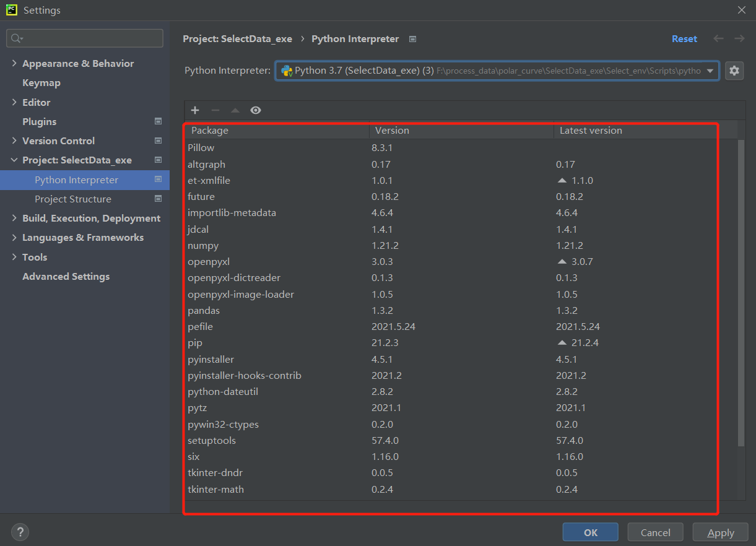Click the forward navigation arrow
The height and width of the screenshot is (546, 756).
[739, 38]
